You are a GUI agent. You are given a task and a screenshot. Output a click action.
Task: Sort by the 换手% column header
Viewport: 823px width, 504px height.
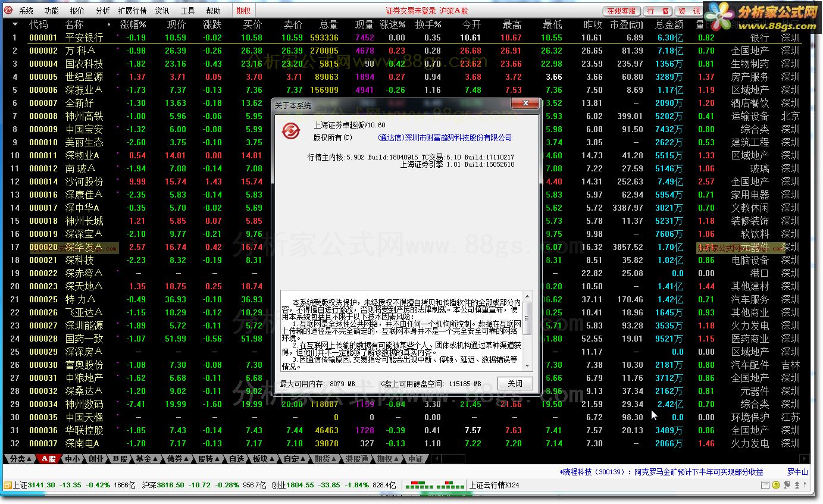pos(428,24)
